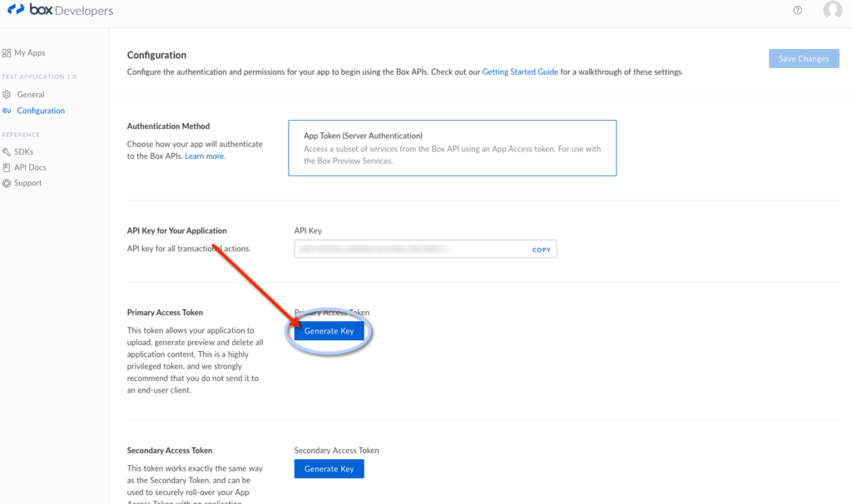Viewport: 852px width, 504px height.
Task: Follow the Learn more link
Action: 205,156
